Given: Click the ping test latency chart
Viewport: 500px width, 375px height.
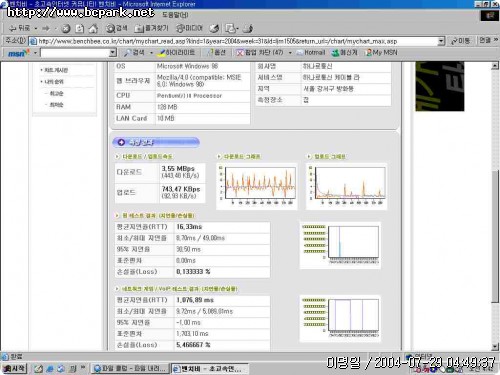Looking at the screenshot, I should point(340,245).
